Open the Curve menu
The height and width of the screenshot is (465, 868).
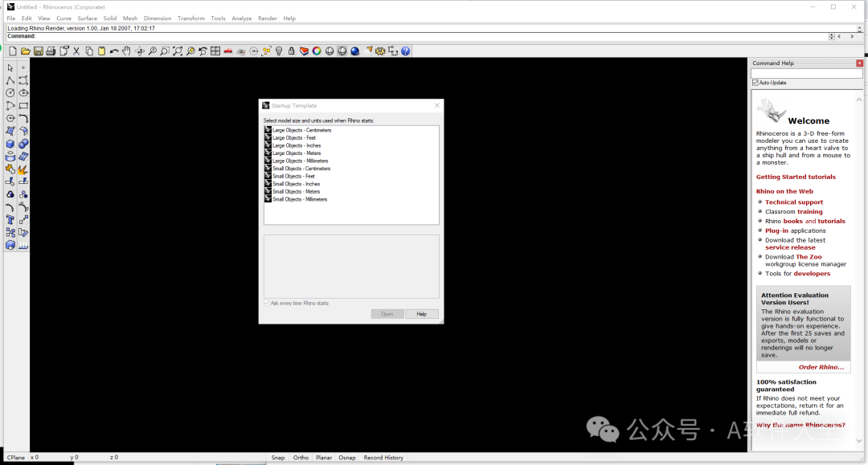pos(63,18)
